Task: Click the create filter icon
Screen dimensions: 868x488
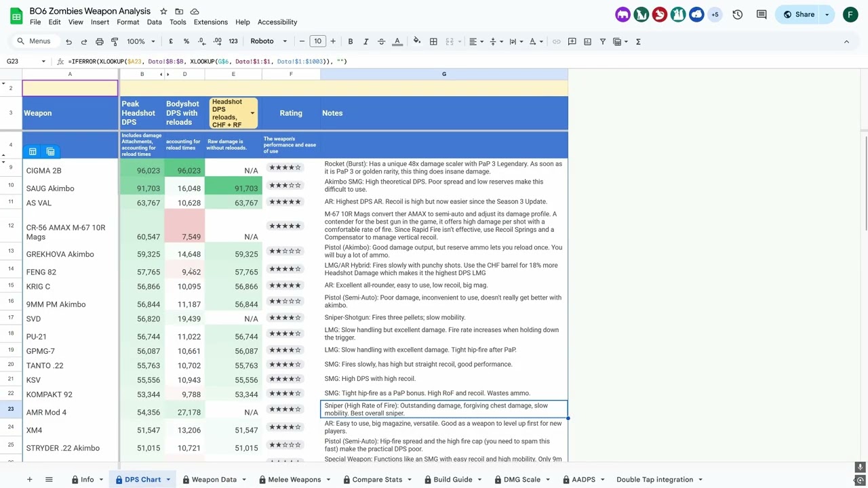Action: point(603,41)
